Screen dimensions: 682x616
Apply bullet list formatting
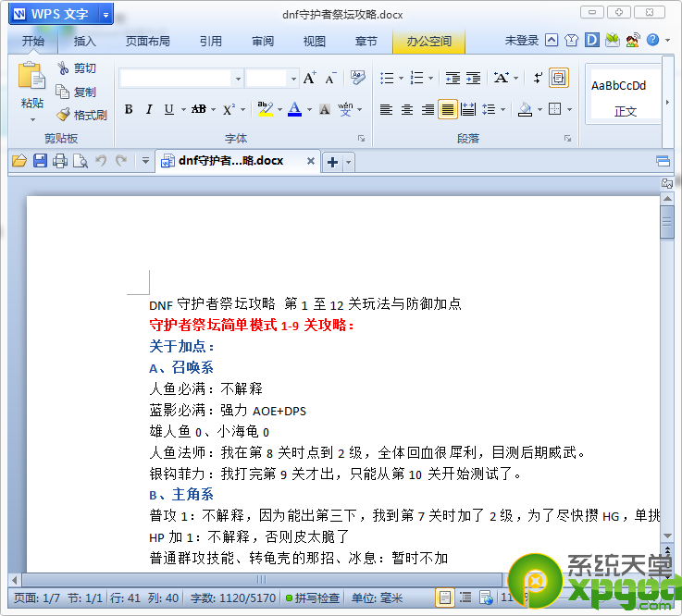[x=387, y=79]
